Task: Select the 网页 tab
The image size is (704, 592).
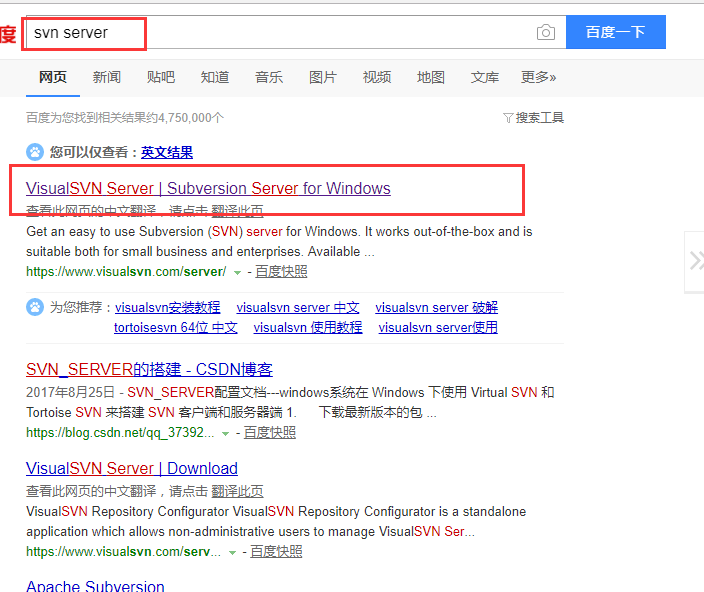Action: point(53,77)
